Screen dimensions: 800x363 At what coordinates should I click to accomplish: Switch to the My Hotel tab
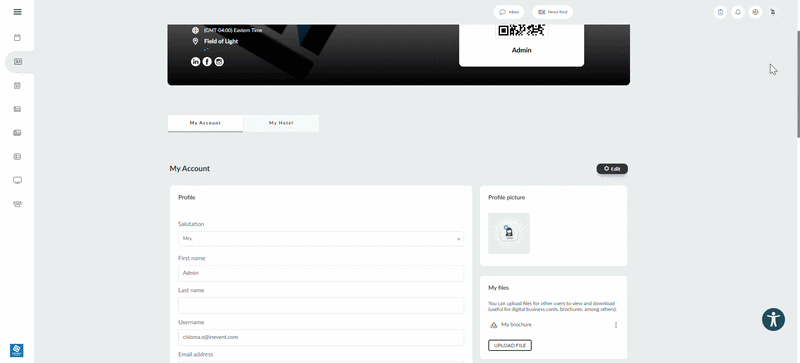tap(281, 123)
